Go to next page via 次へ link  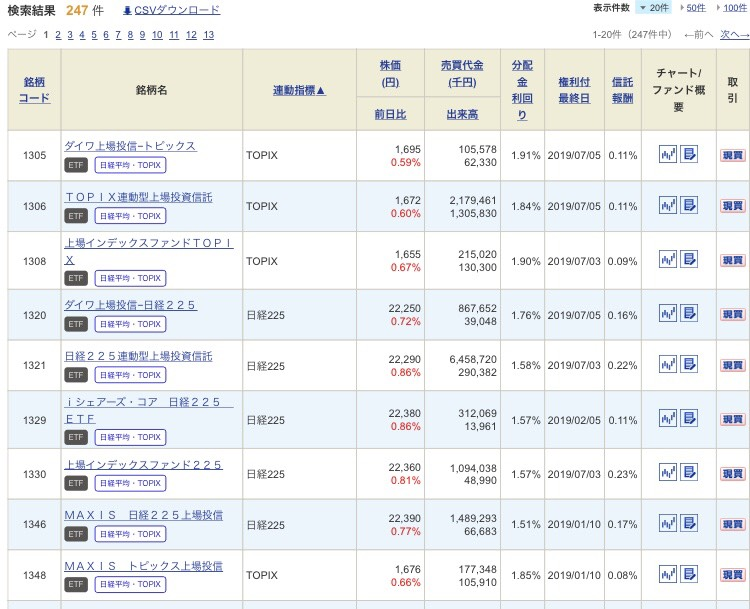[735, 34]
